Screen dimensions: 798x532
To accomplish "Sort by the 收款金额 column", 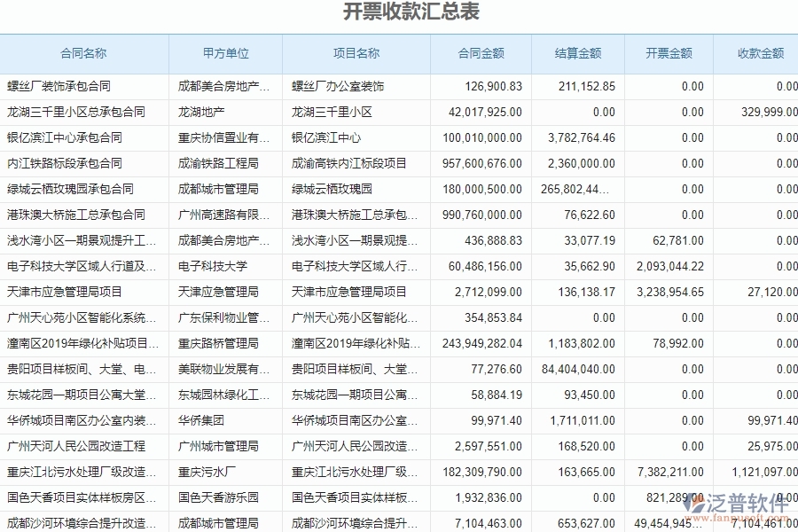I will click(x=758, y=53).
